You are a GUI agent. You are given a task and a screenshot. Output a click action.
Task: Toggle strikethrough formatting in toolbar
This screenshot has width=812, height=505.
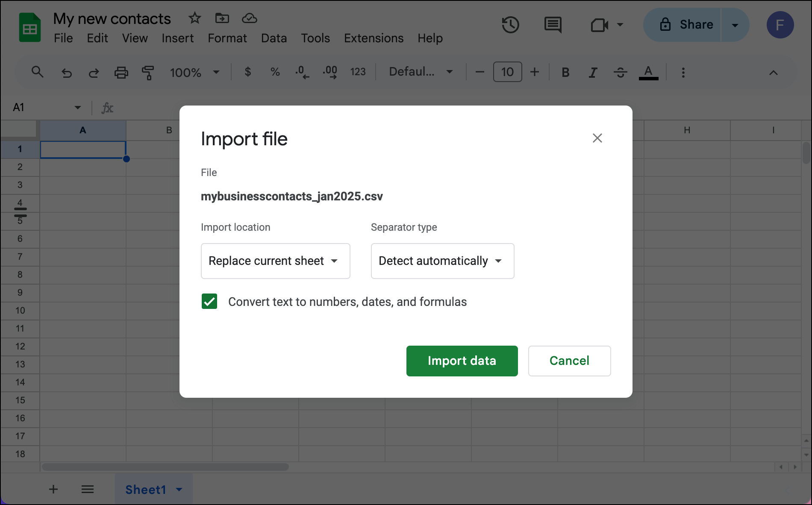tap(621, 72)
